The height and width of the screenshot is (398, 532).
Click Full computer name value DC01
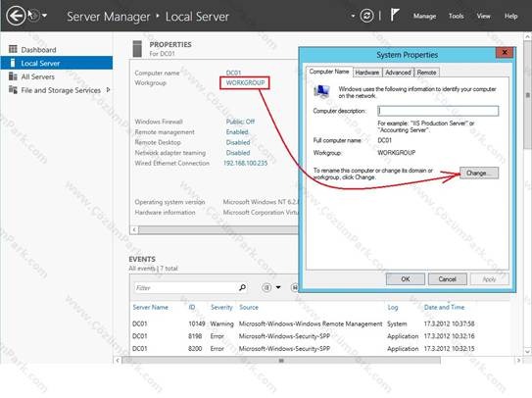(385, 140)
